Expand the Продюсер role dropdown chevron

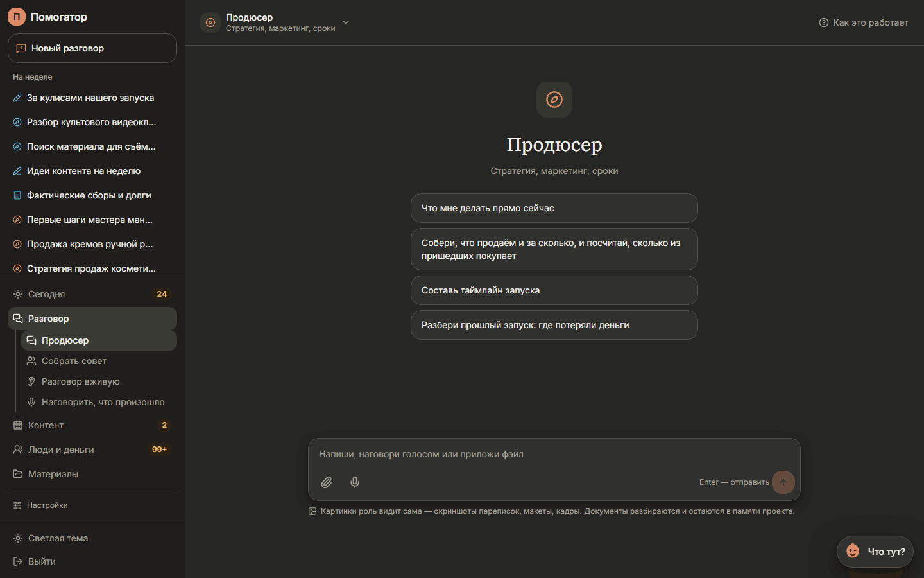[x=346, y=22]
